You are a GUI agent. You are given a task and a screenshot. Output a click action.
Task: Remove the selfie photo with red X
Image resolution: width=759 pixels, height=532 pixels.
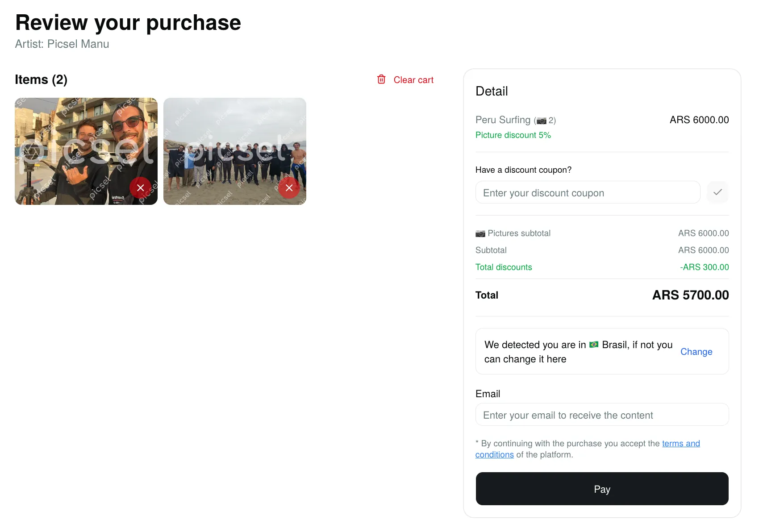[140, 188]
